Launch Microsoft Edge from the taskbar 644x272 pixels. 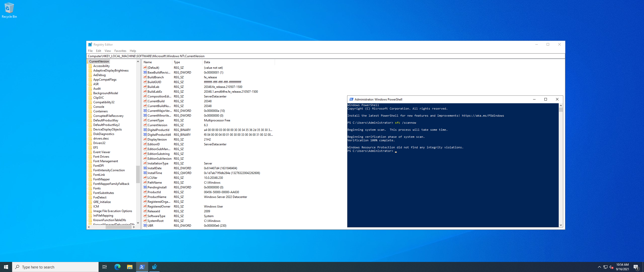coord(117,267)
